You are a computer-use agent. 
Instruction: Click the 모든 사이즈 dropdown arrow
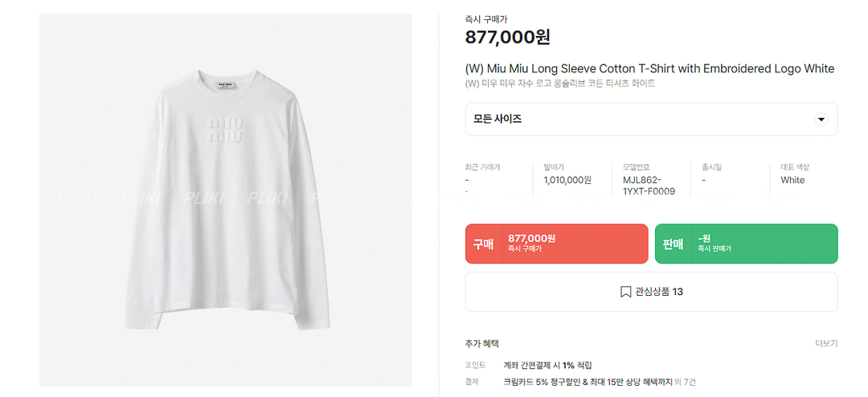pyautogui.click(x=821, y=119)
